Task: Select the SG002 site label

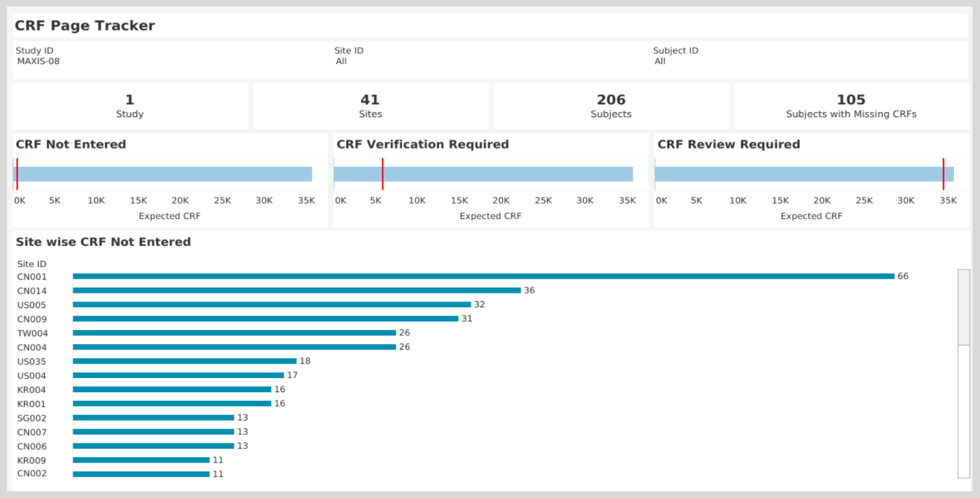Action: pyautogui.click(x=32, y=418)
